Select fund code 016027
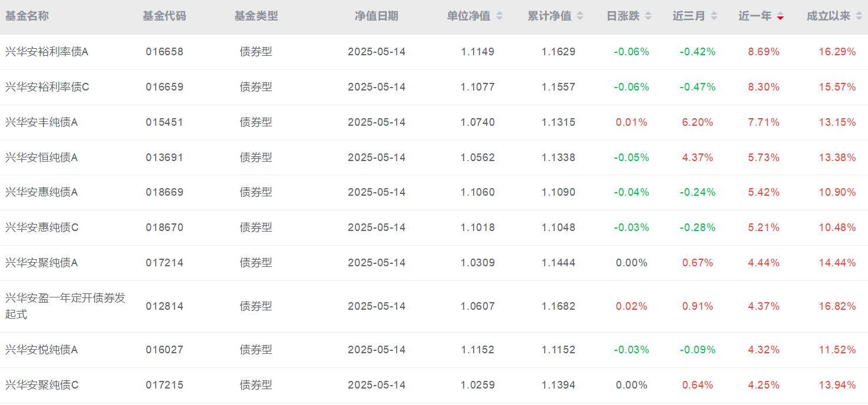 [165, 350]
